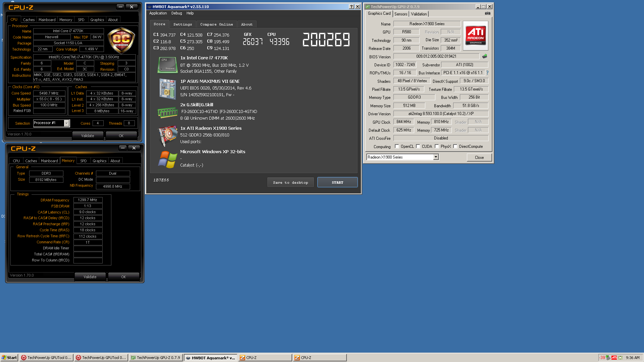Click the GPU-Z 0.7.9 taskbar item

pyautogui.click(x=156, y=358)
